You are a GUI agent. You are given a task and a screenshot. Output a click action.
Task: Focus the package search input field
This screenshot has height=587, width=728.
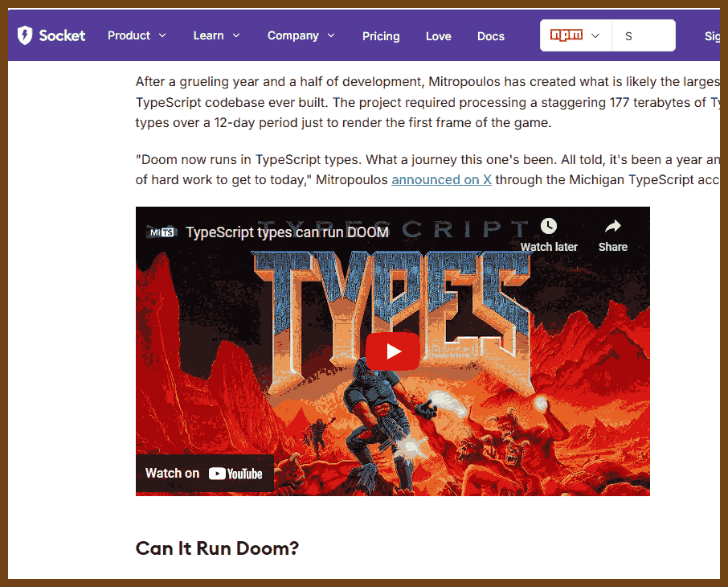644,36
